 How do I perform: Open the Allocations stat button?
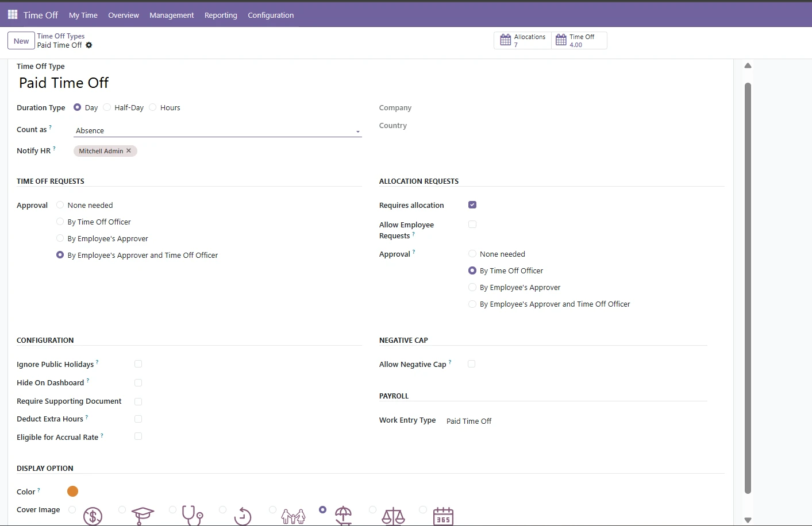click(522, 41)
